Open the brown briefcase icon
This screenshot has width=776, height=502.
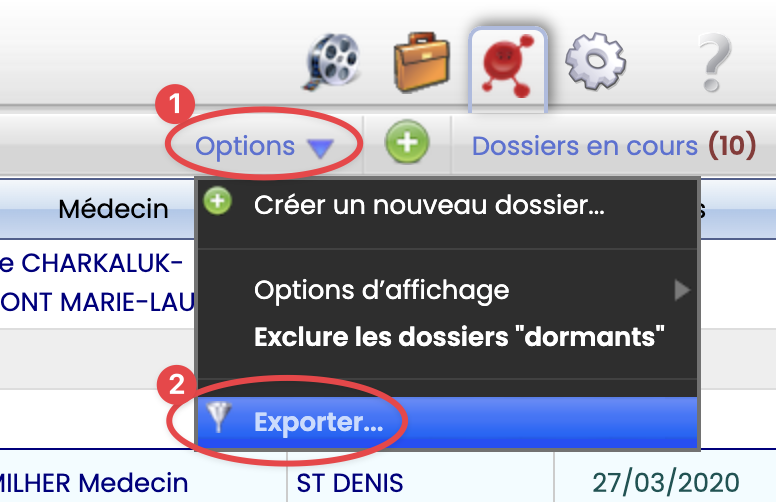(422, 62)
